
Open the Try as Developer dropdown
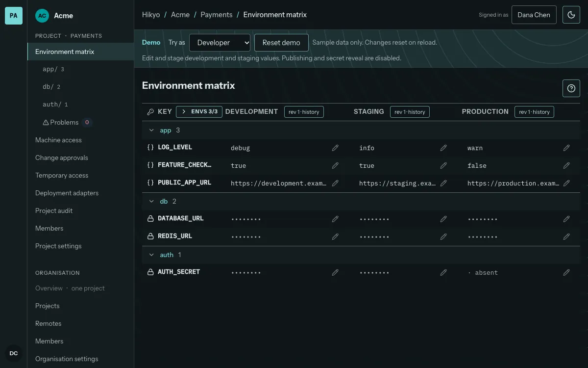(x=220, y=43)
